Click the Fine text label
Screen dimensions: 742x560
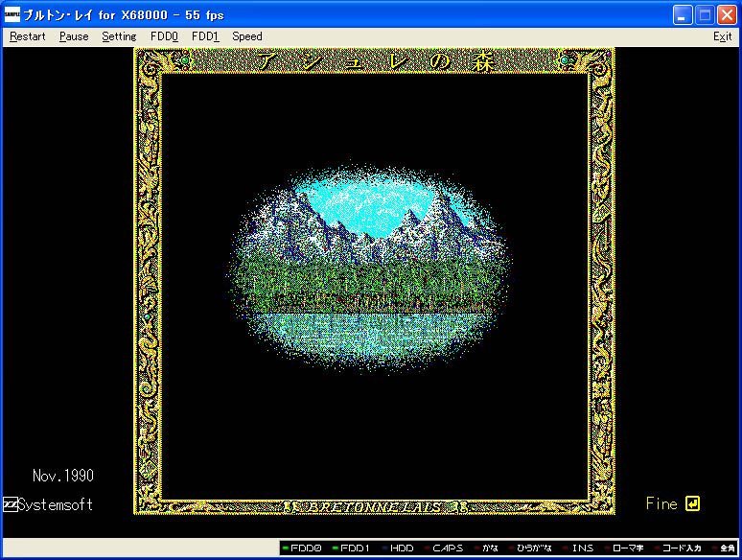coord(661,503)
